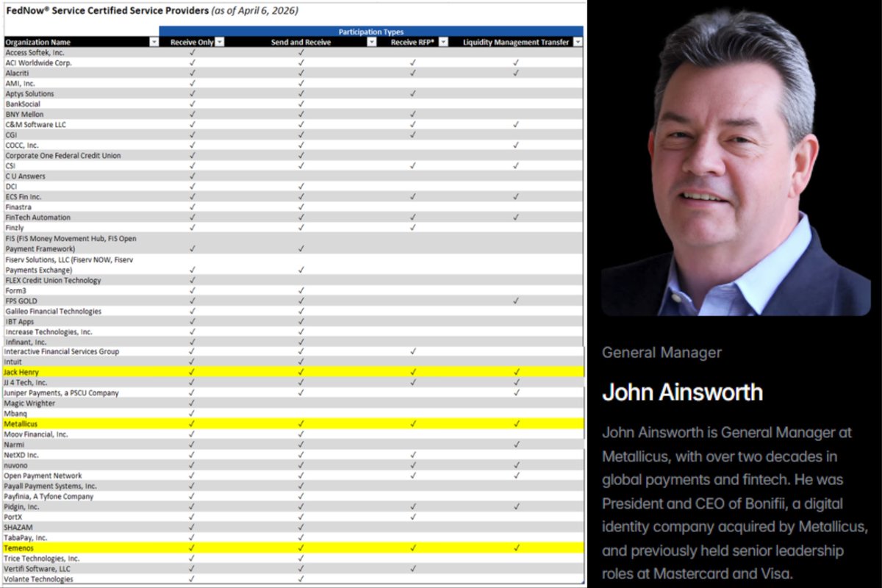Select the C&M Software LLC cell
Viewport: 882px width, 588px height.
tap(82, 124)
